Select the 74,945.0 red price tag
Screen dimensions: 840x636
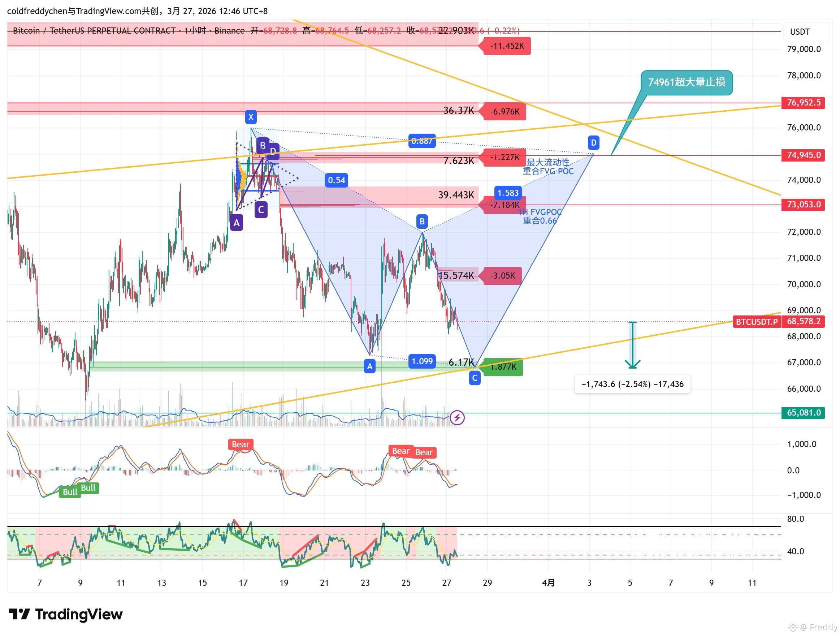pos(803,155)
